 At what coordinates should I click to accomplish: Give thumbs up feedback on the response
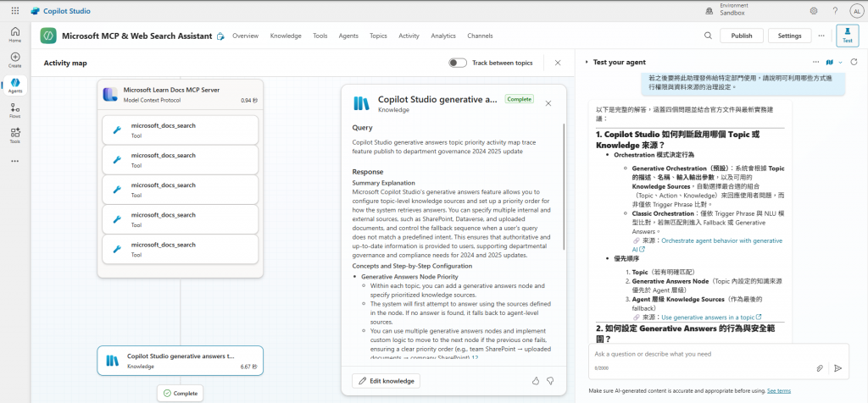(x=536, y=381)
